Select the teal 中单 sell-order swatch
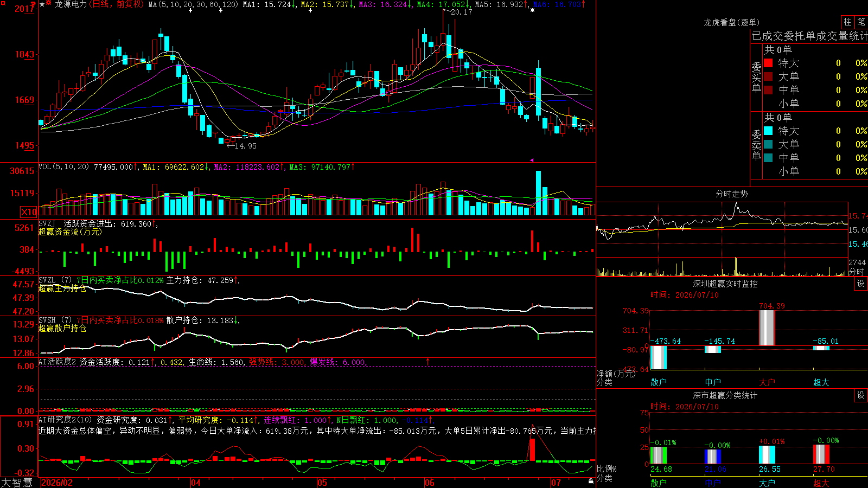This screenshot has width=868, height=488. tap(768, 158)
